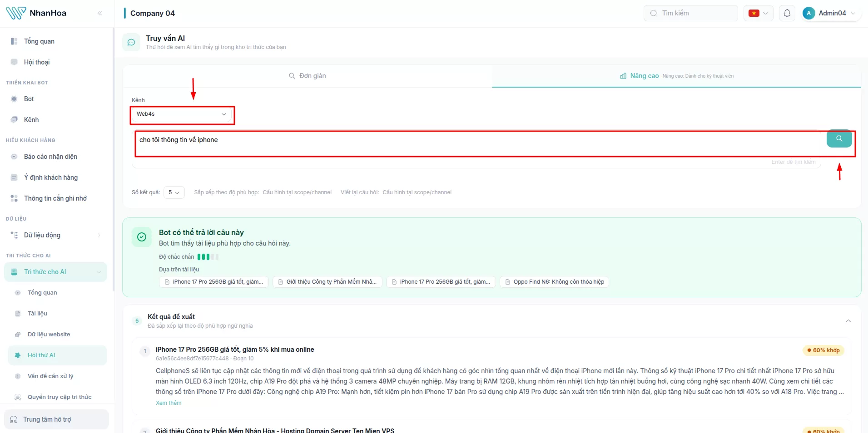Click the Hội thoại conversation icon
This screenshot has width=868, height=433.
pos(14,62)
